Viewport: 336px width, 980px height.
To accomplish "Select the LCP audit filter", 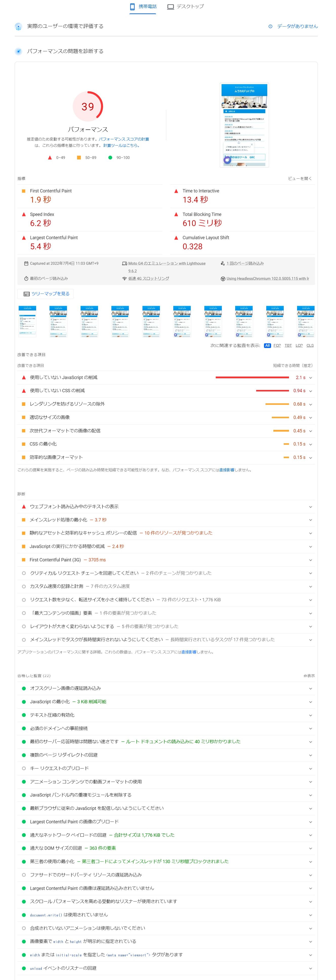I will coord(299,345).
